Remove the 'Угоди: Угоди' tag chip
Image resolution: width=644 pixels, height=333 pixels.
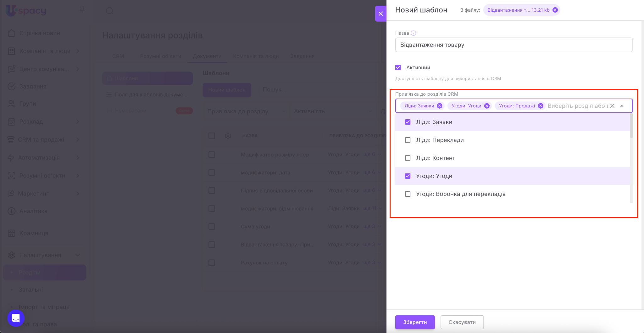click(487, 106)
